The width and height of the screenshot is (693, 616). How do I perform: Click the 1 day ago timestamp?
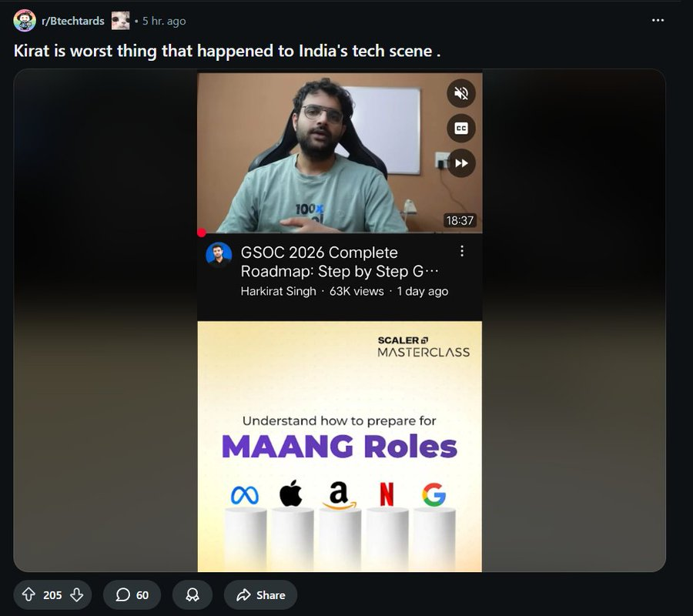[x=423, y=291]
